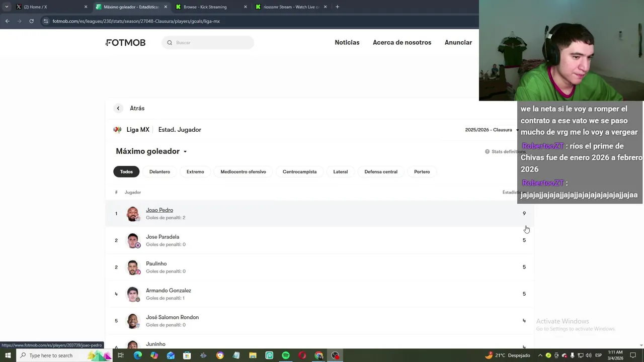Open the Anunciar link

tap(458, 42)
